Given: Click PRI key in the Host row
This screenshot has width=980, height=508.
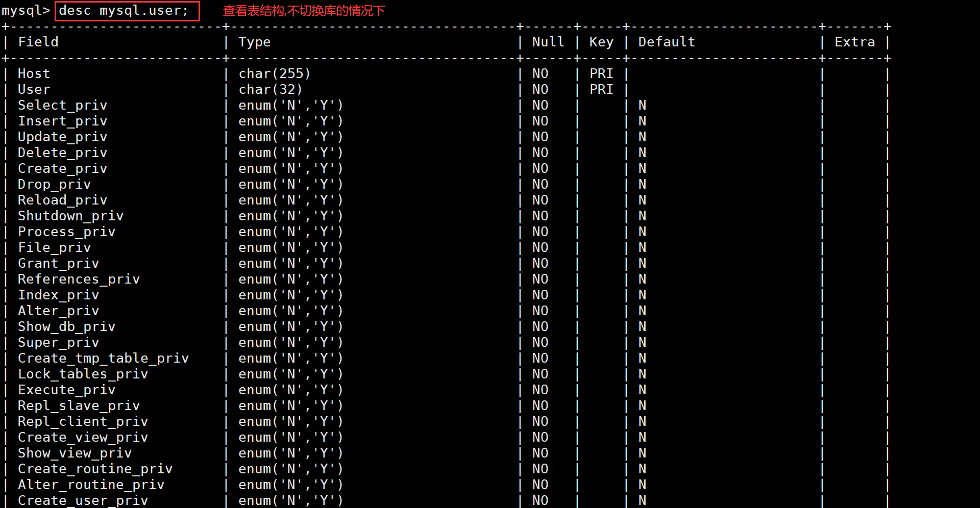Looking at the screenshot, I should point(601,73).
